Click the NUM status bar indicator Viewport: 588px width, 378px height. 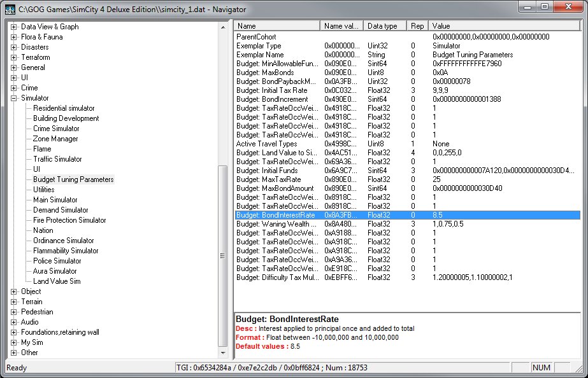(x=541, y=368)
